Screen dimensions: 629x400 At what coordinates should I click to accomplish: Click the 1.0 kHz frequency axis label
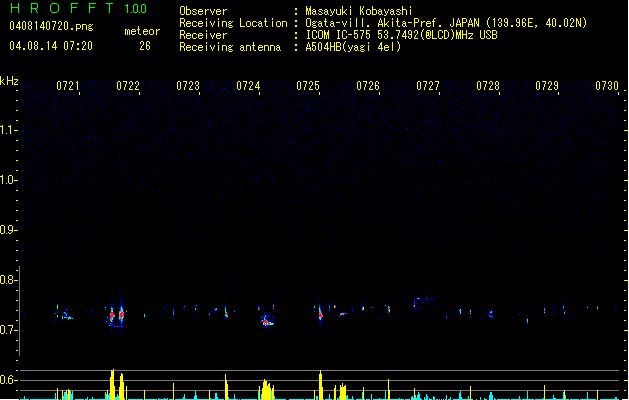[8, 180]
